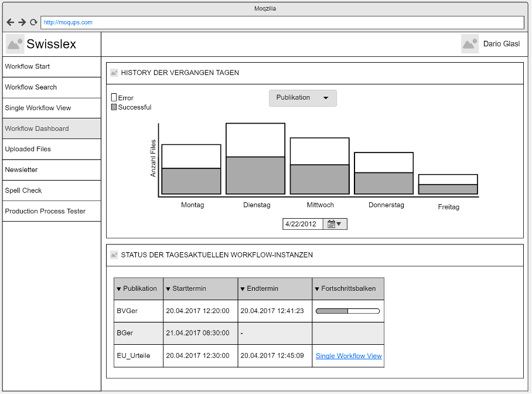Click the Dienstag bar in chart
532x394 pixels.
[x=255, y=159]
